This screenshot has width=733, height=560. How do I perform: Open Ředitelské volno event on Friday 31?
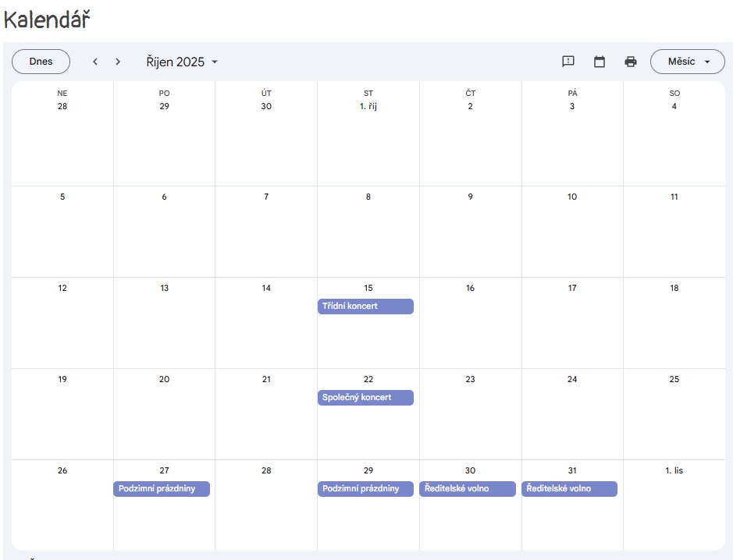click(x=569, y=489)
